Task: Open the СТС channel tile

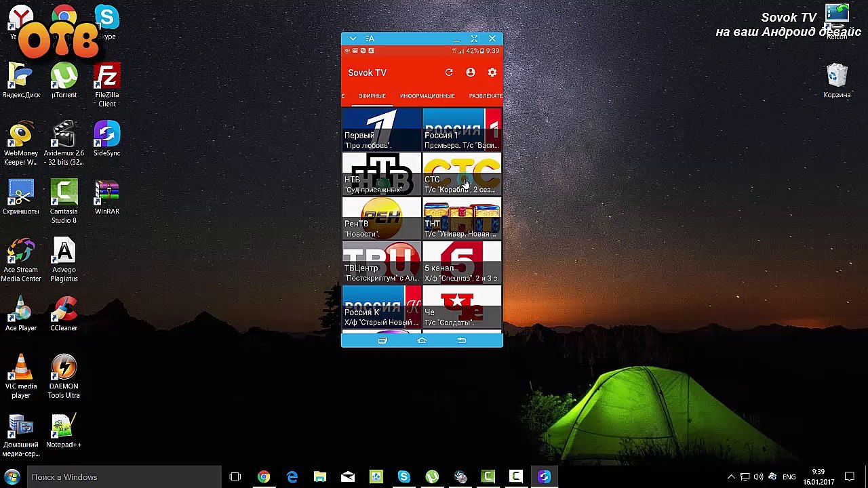Action: 462,174
